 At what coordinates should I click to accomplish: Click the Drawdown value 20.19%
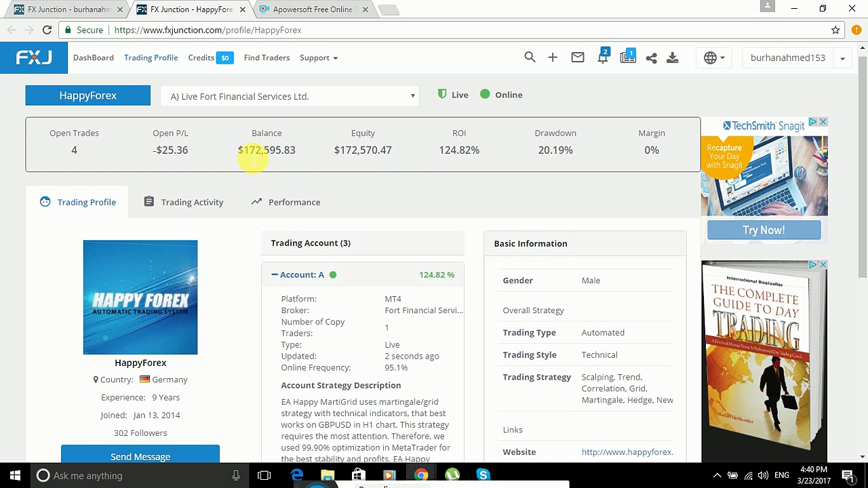pyautogui.click(x=555, y=150)
